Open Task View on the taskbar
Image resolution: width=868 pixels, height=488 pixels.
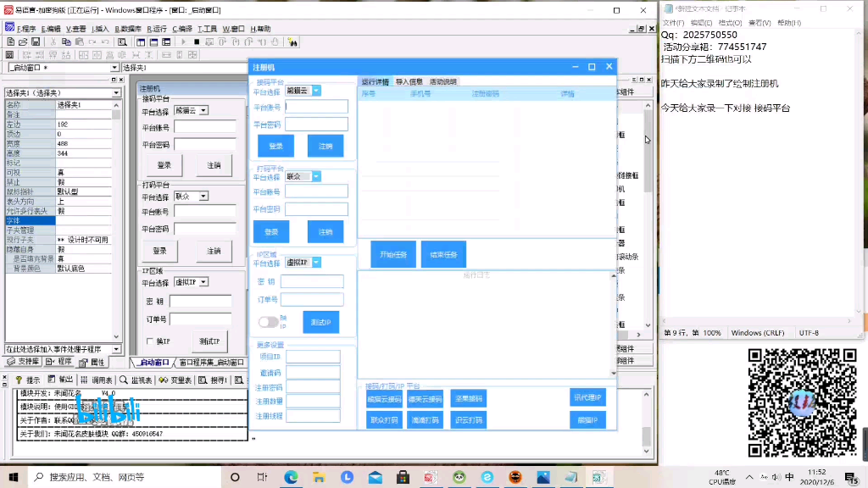coord(263,477)
